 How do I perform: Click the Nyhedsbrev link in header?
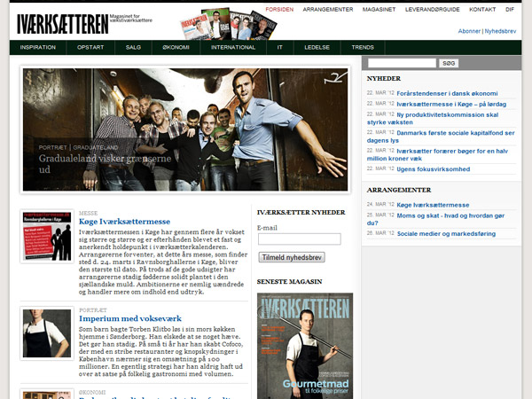pos(500,31)
